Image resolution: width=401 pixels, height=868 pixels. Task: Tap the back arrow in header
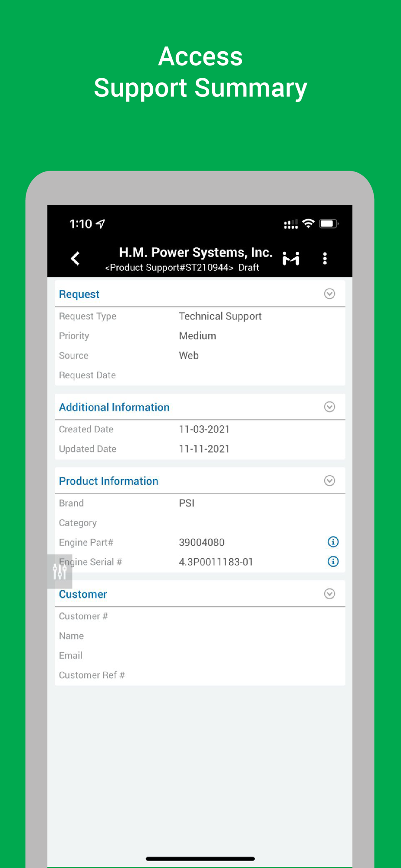pyautogui.click(x=75, y=258)
